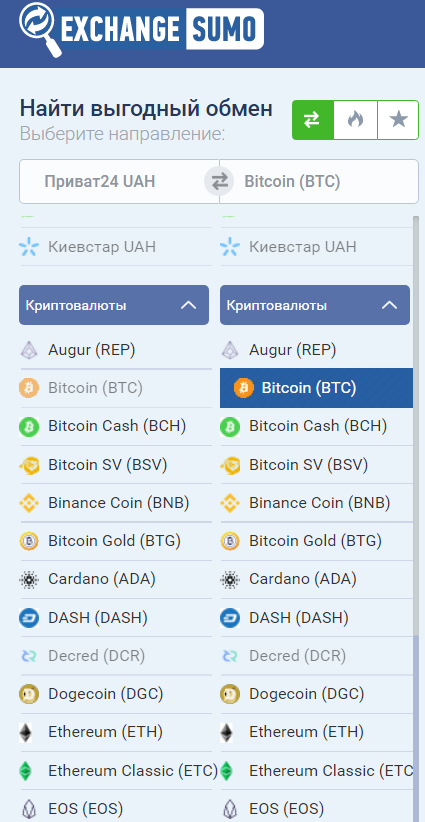
Task: Select highlighted Bitcoin (BTC) in right column
Action: pos(317,388)
